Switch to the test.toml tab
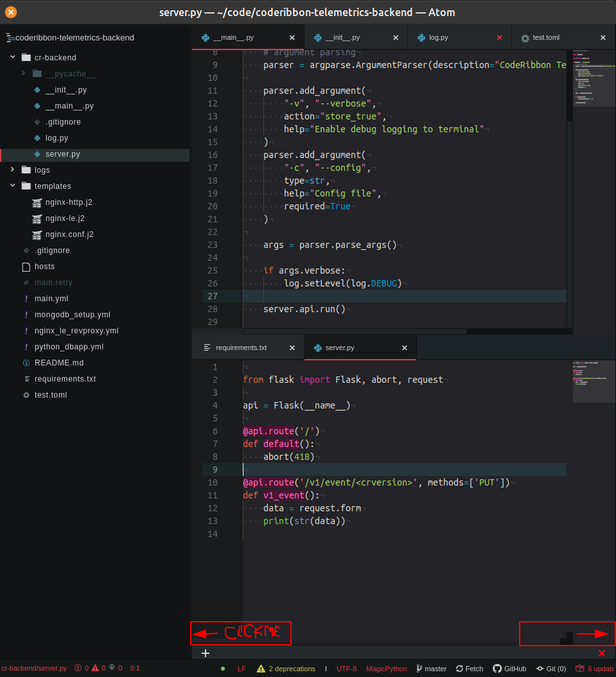The image size is (616, 677). (563, 37)
